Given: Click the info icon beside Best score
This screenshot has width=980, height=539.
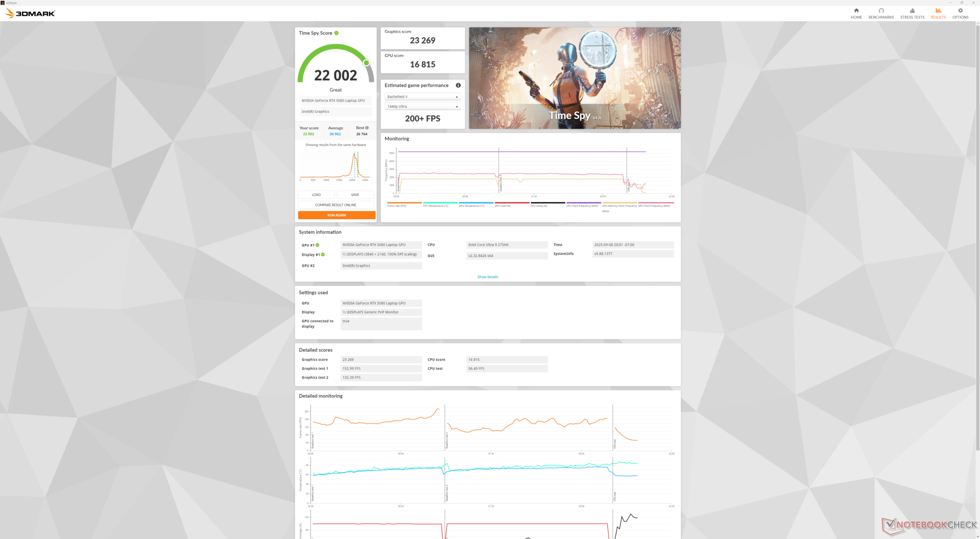Looking at the screenshot, I should tap(367, 128).
